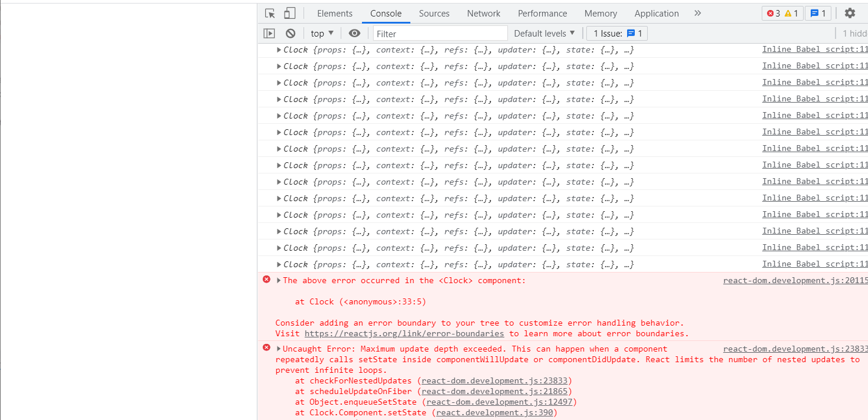Show console sidebar panel icon
The height and width of the screenshot is (420, 868).
pyautogui.click(x=269, y=34)
